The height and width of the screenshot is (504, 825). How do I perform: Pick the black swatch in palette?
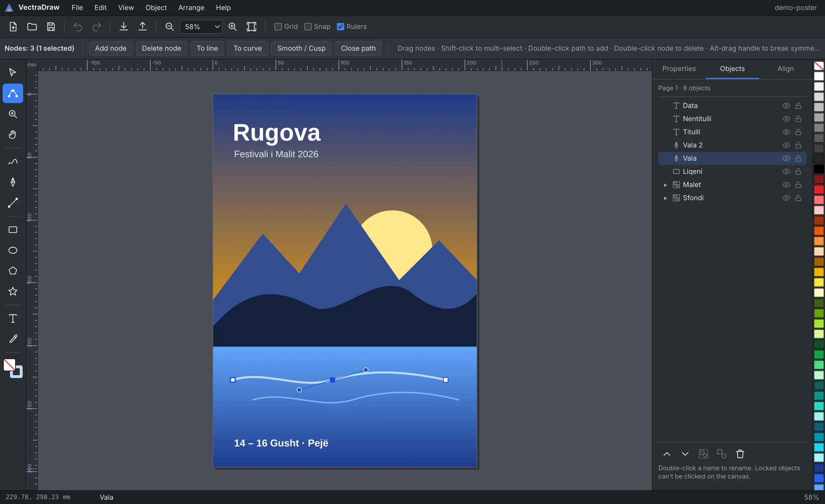pos(819,169)
